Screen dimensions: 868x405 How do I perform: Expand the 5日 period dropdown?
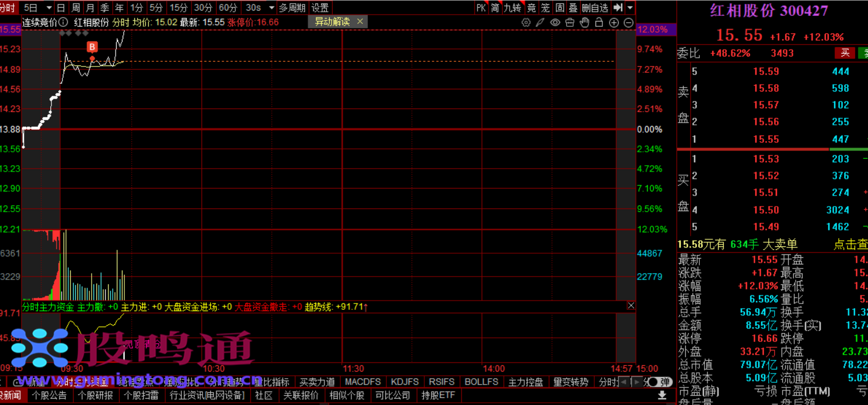pos(31,8)
